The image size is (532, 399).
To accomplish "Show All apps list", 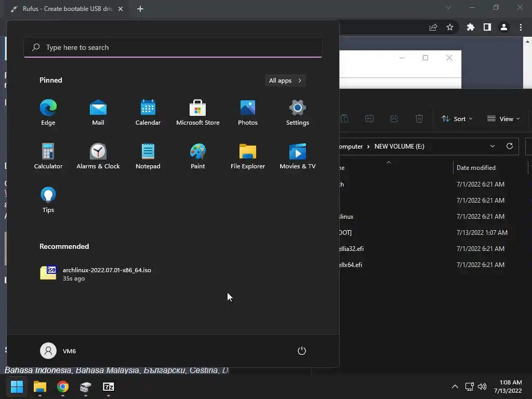I will (x=285, y=81).
